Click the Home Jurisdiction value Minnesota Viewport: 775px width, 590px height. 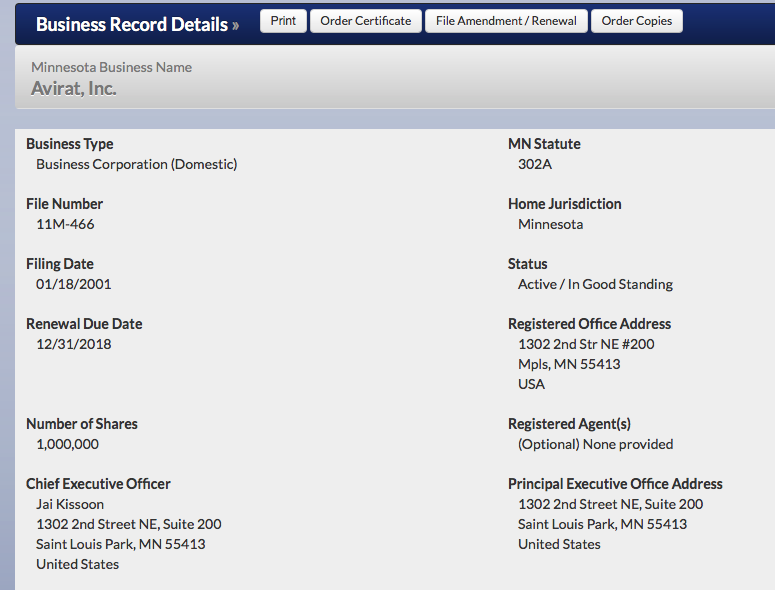click(550, 224)
